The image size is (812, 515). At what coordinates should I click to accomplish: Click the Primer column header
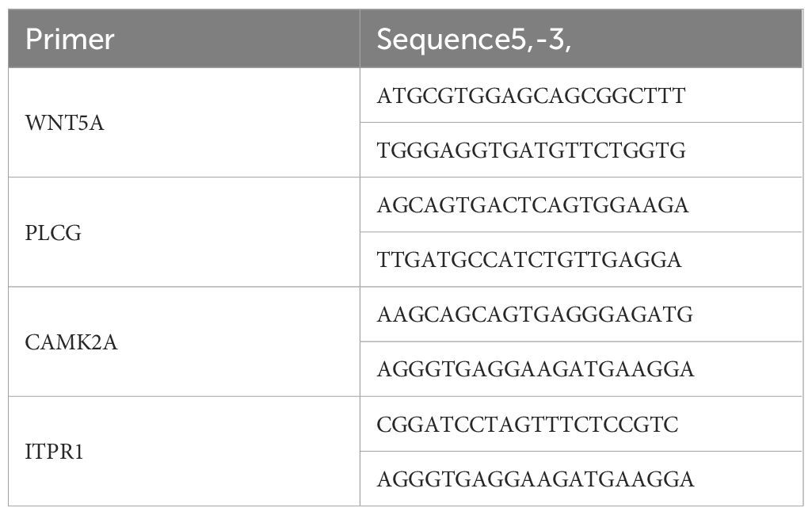click(184, 38)
